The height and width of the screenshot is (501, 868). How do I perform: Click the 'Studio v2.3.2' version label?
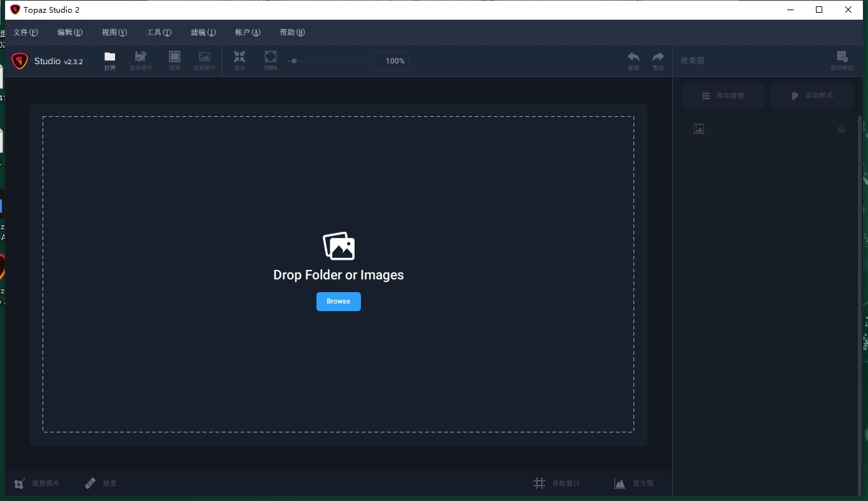click(x=58, y=62)
